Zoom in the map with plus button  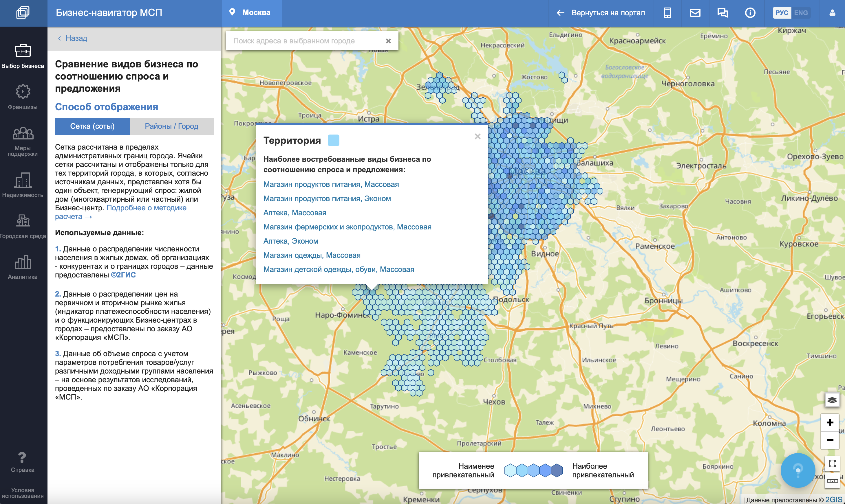tap(830, 422)
